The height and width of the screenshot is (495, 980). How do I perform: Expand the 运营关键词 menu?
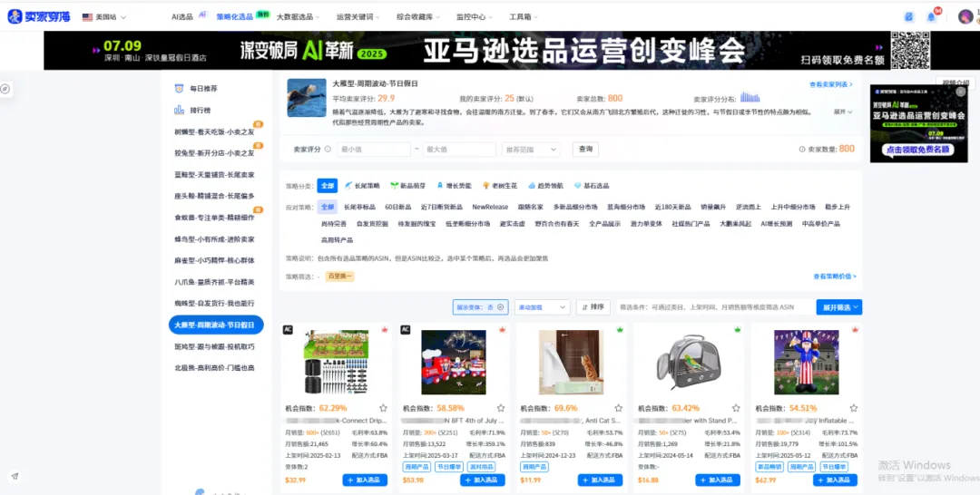coord(358,17)
